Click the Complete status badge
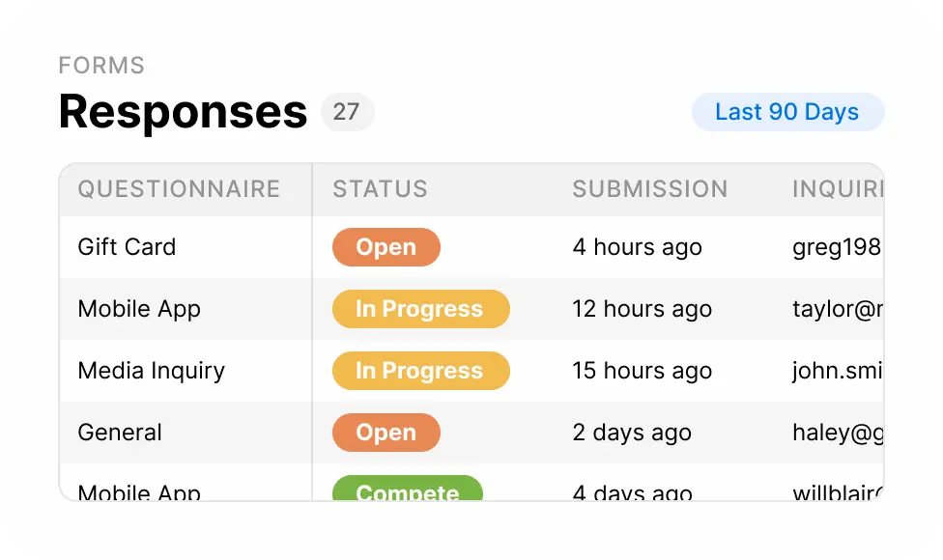The height and width of the screenshot is (560, 943). tap(407, 490)
